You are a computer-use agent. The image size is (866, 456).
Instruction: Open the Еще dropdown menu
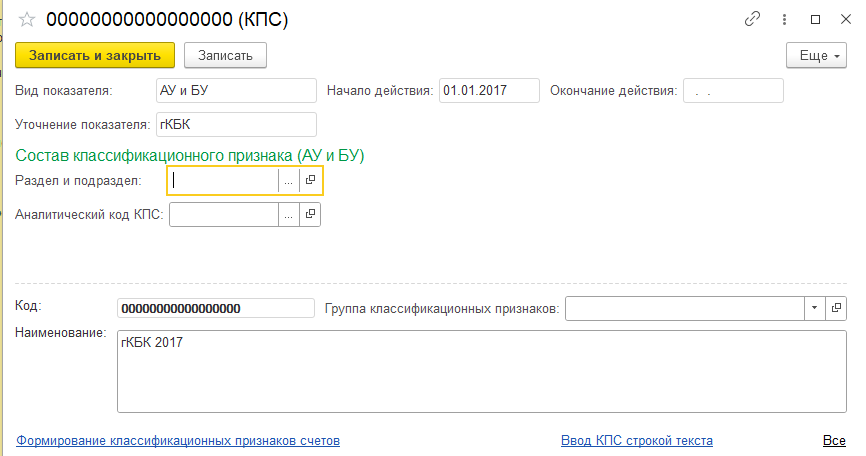(816, 55)
